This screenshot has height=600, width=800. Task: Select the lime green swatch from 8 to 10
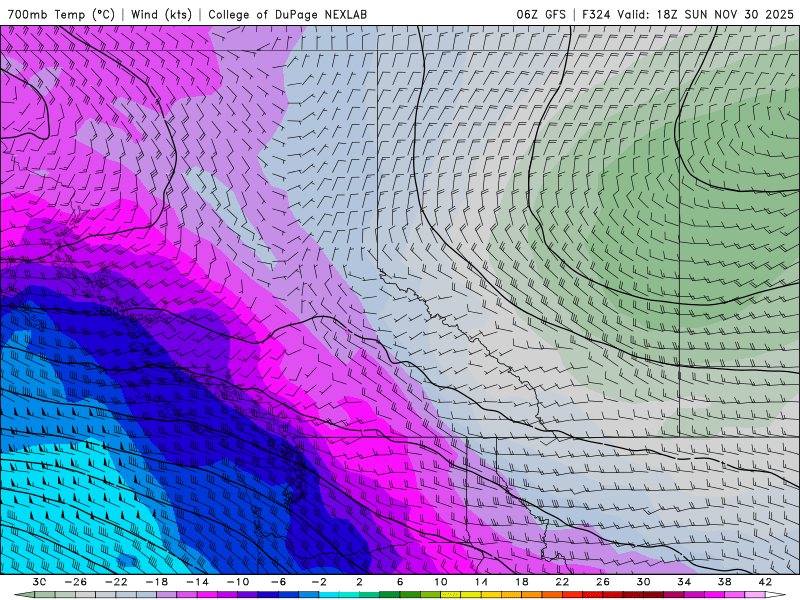(430, 595)
